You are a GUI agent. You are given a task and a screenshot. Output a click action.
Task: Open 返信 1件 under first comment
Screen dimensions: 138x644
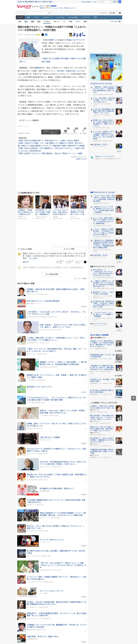click(26, 262)
